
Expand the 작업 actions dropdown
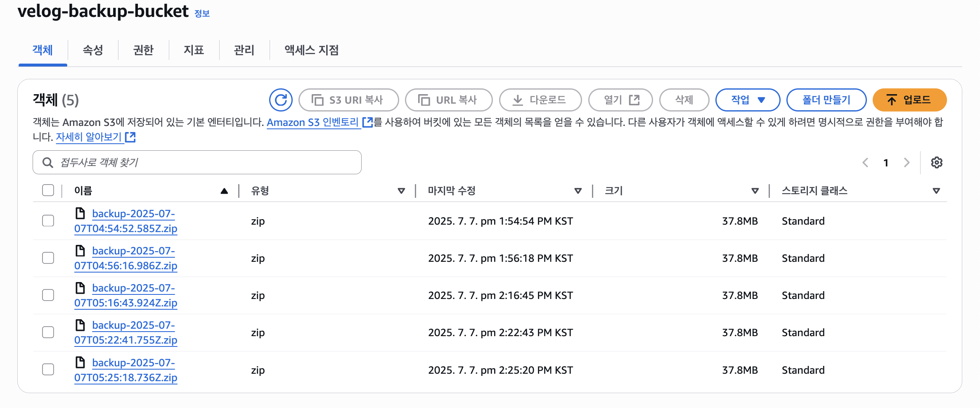click(x=748, y=100)
